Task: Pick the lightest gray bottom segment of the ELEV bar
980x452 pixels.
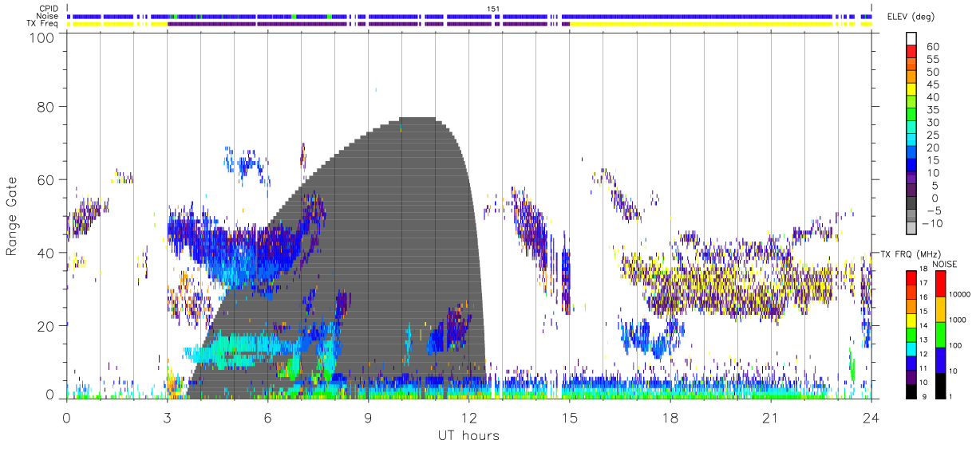Action: pos(911,228)
